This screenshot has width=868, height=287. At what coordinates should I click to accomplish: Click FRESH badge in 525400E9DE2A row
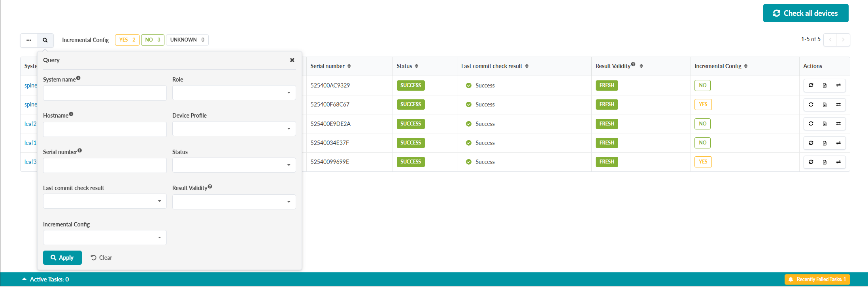(607, 124)
